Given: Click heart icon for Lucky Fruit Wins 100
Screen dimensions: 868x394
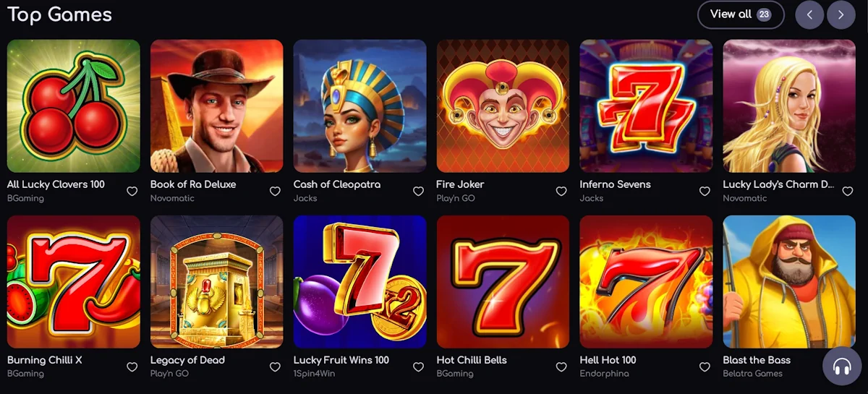Looking at the screenshot, I should coord(418,367).
